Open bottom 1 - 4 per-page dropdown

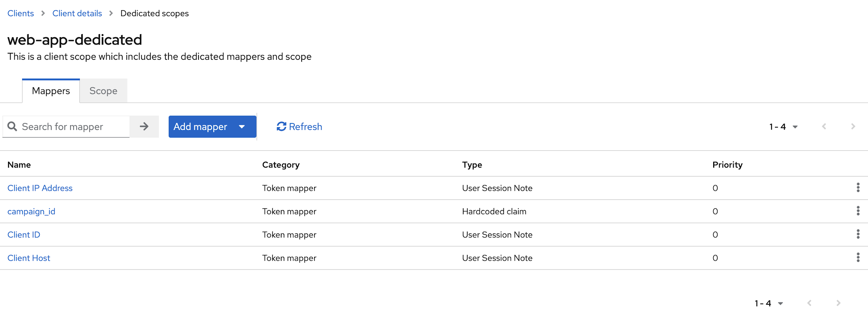[769, 304]
